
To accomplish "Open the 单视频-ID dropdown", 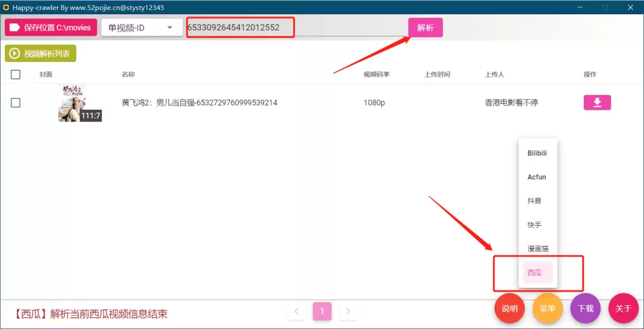I will coord(142,27).
